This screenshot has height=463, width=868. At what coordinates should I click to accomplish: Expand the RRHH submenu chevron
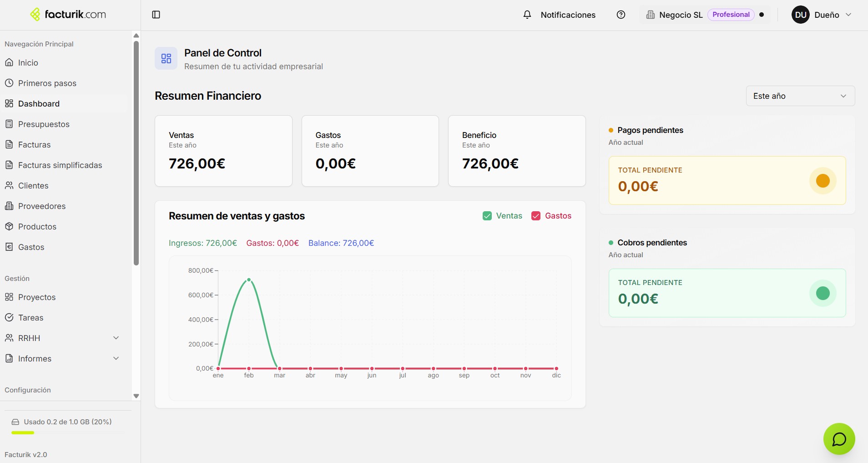point(116,338)
